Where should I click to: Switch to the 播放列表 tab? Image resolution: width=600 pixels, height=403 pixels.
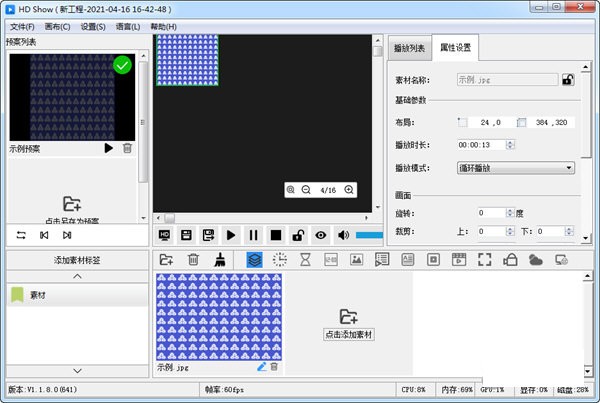tap(410, 48)
